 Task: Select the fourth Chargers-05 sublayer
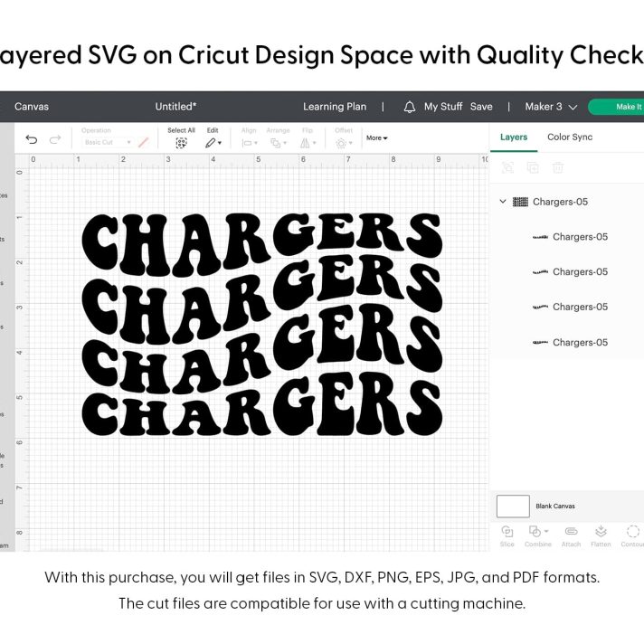click(x=567, y=343)
